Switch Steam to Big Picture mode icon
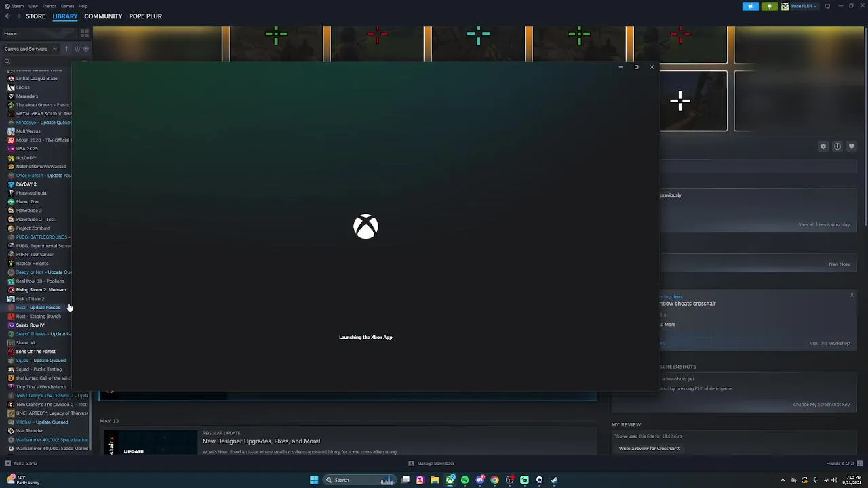Screen dimensions: 868x488 827,6
